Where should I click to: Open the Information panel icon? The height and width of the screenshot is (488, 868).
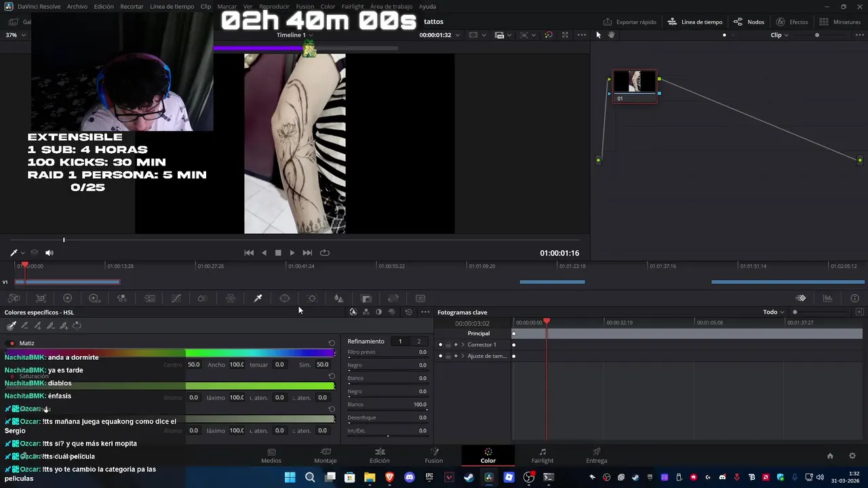tap(854, 298)
